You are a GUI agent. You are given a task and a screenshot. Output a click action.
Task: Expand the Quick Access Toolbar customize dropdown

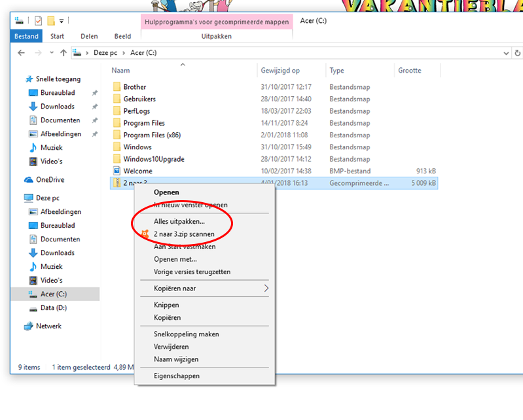pos(61,21)
